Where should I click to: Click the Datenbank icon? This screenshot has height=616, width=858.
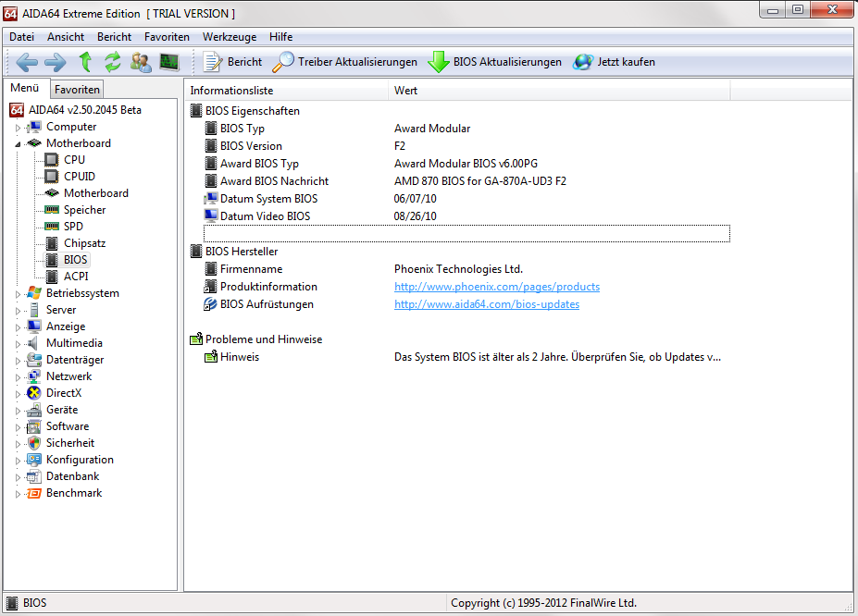pyautogui.click(x=34, y=476)
